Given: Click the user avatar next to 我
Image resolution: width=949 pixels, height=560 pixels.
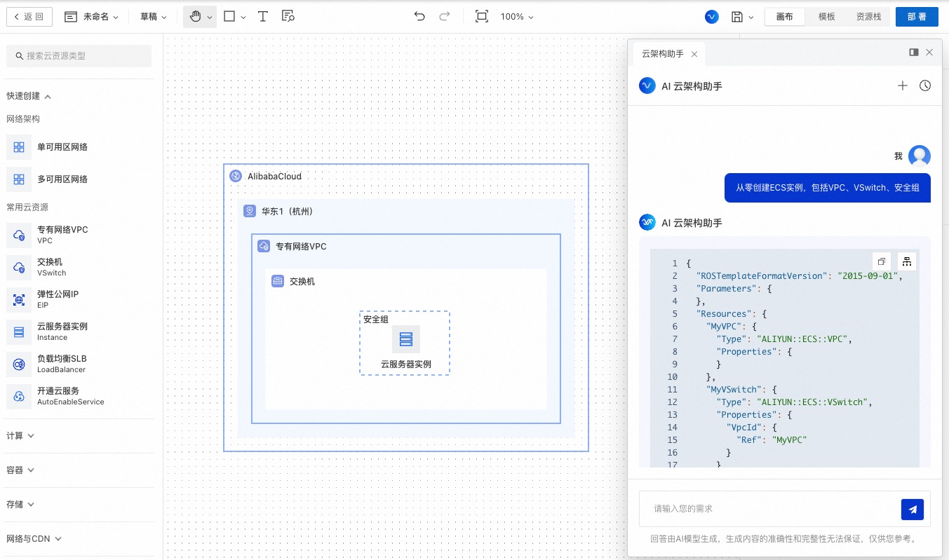Looking at the screenshot, I should pyautogui.click(x=920, y=156).
